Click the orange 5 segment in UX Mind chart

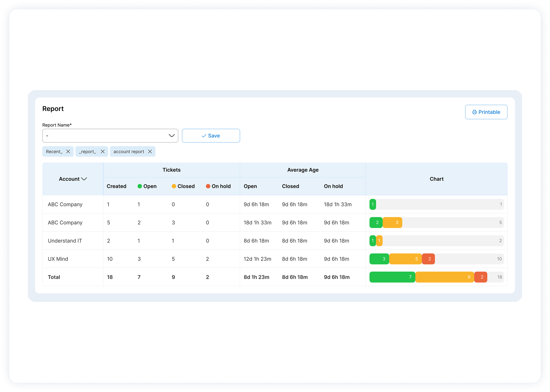(x=406, y=259)
